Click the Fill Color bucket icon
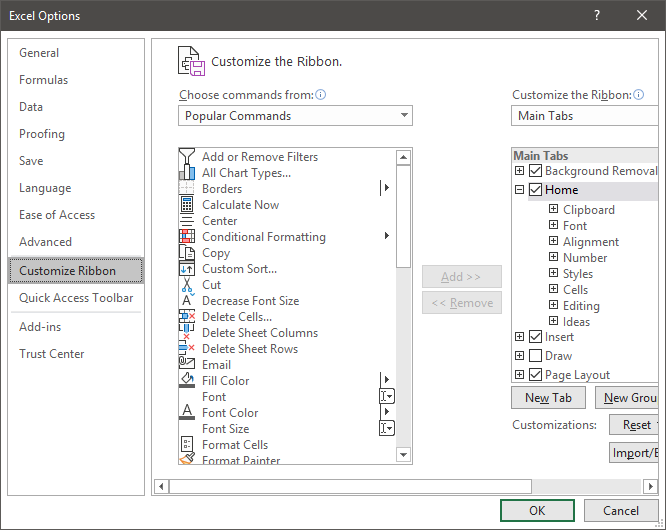This screenshot has width=666, height=530. [x=187, y=380]
